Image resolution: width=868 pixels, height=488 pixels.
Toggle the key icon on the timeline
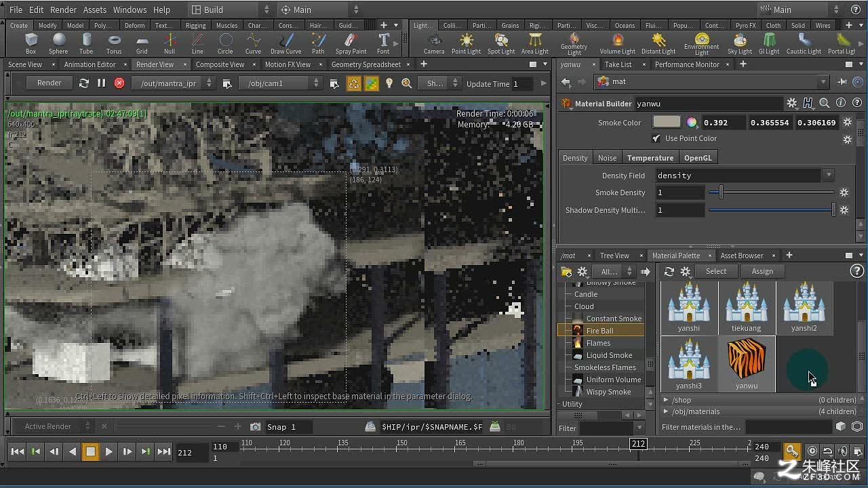[x=791, y=451]
